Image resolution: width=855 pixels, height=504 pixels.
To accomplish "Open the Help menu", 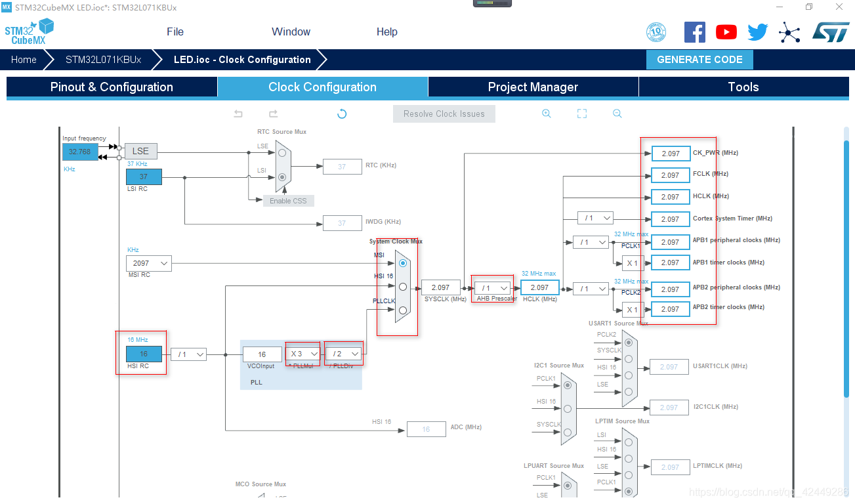I will pyautogui.click(x=386, y=31).
